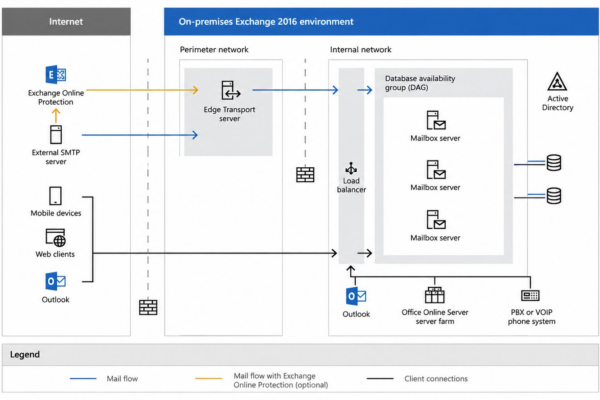This screenshot has height=400, width=600.
Task: Click the blue Mail flow legend line
Action: tap(83, 379)
